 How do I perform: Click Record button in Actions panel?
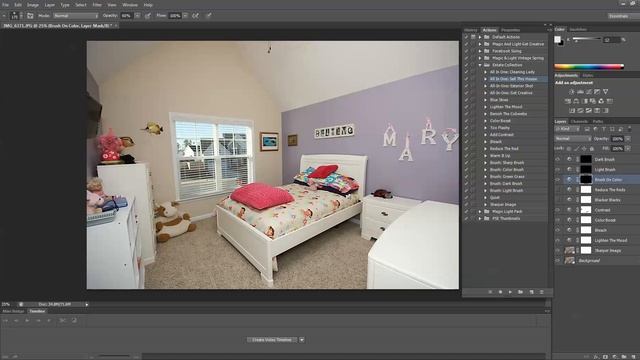pyautogui.click(x=500, y=292)
